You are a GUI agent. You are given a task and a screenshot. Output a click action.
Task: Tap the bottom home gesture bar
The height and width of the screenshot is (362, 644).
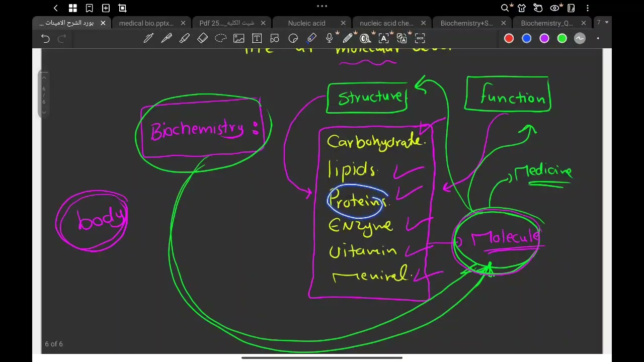pyautogui.click(x=322, y=358)
